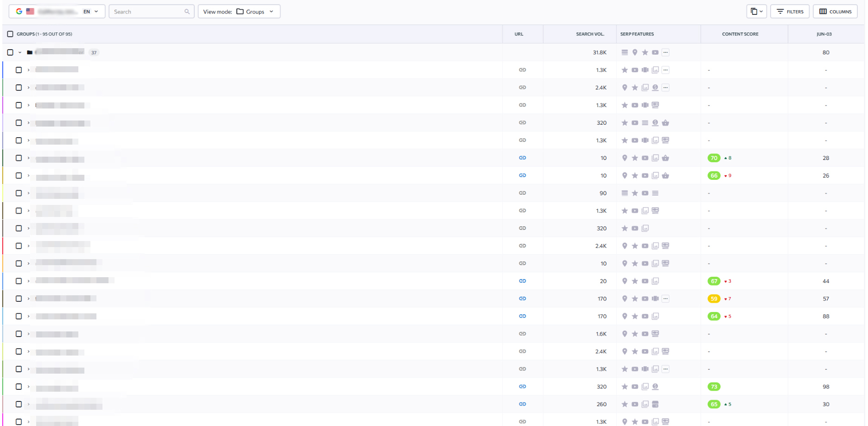Image resolution: width=868 pixels, height=426 pixels.
Task: Click the shopping basket icon in the content score 66 row
Action: coord(665,176)
